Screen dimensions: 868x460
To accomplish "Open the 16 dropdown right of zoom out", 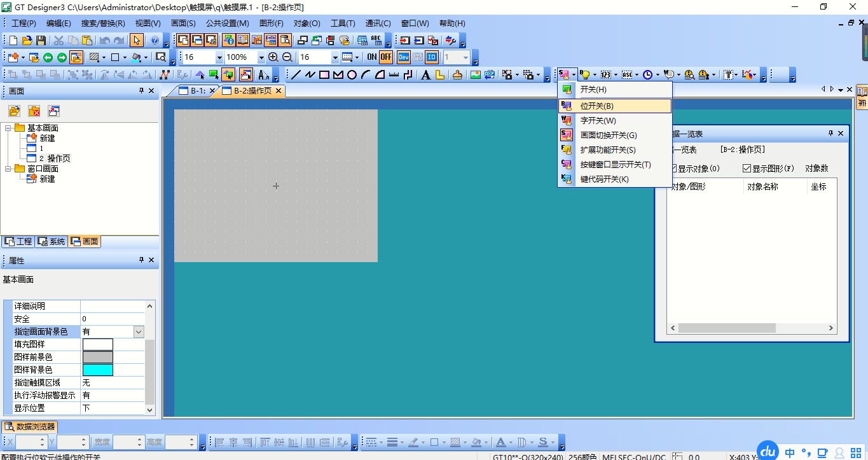I will 335,57.
